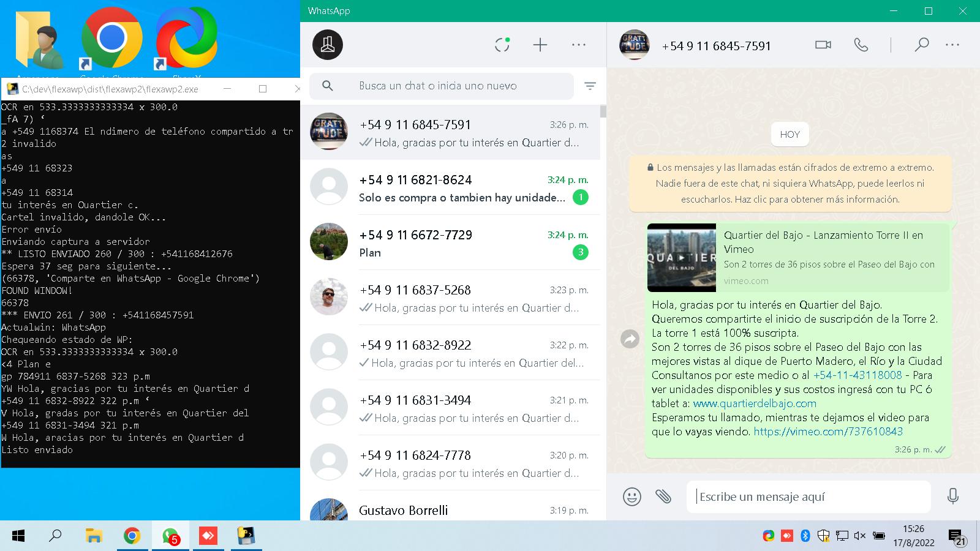Open clock showing 15:26 17/8/2022
This screenshot has height=551, width=980.
(914, 536)
